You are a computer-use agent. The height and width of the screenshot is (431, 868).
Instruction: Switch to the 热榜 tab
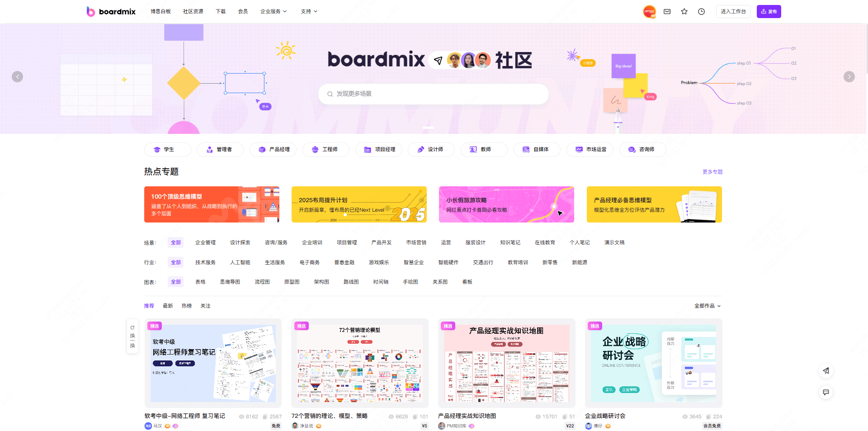(187, 306)
